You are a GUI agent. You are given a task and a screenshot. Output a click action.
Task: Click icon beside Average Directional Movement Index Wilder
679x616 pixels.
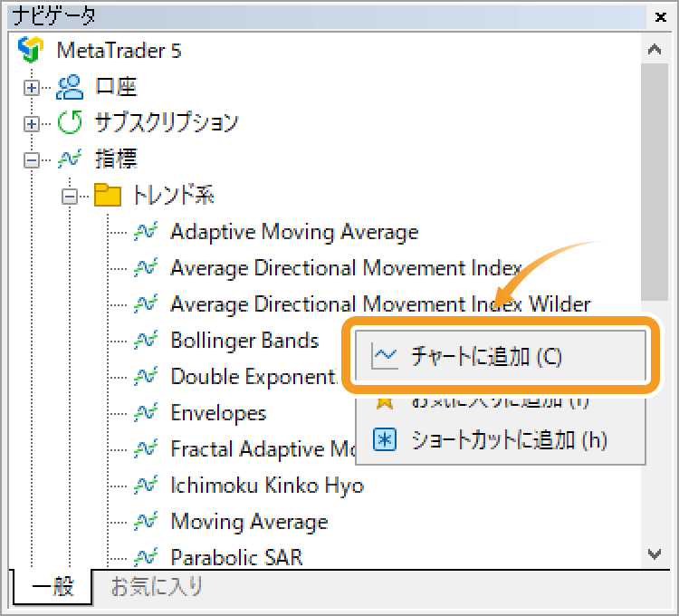(x=146, y=304)
